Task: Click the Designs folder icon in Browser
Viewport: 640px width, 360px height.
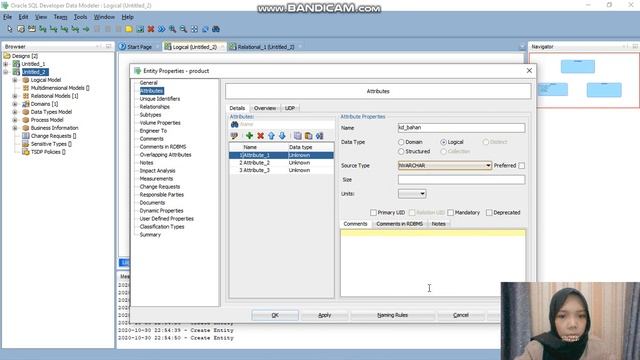Action: point(7,56)
